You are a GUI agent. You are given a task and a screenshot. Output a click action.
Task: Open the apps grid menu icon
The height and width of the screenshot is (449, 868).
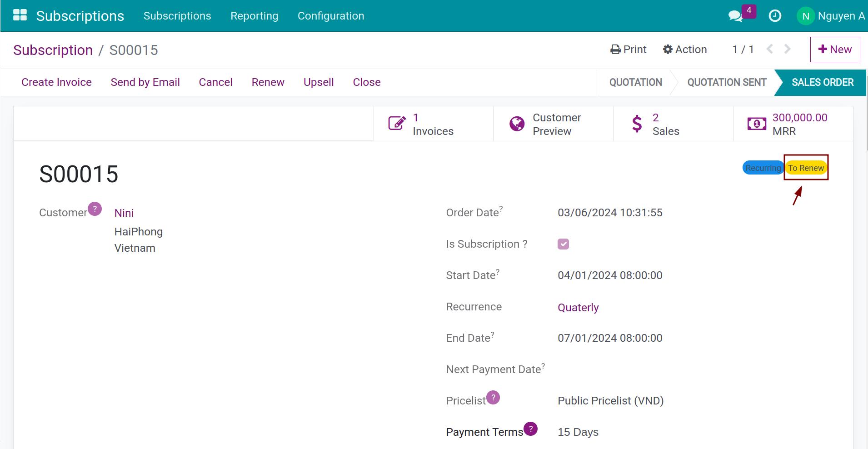pos(20,15)
